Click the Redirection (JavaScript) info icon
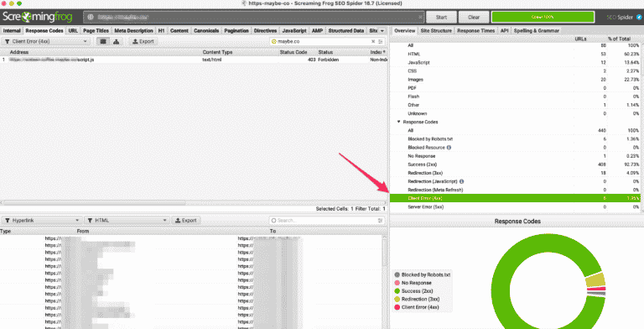 (x=462, y=181)
